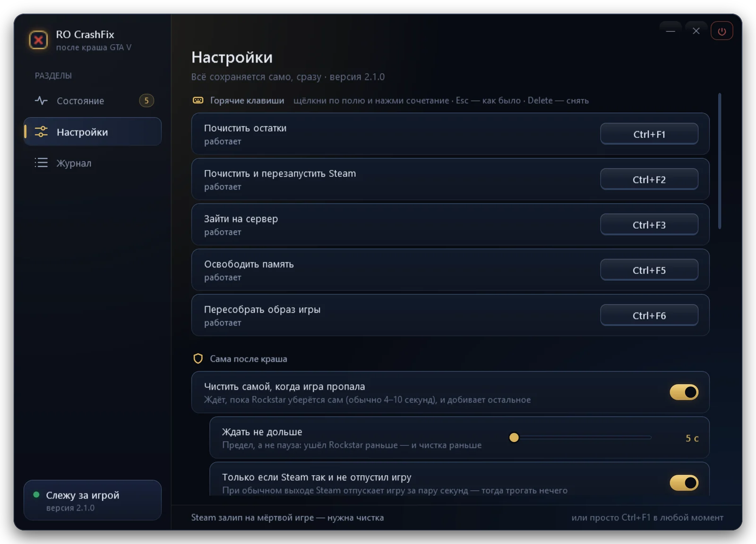The height and width of the screenshot is (544, 756).
Task: Minimize the window using the dash button
Action: (670, 31)
